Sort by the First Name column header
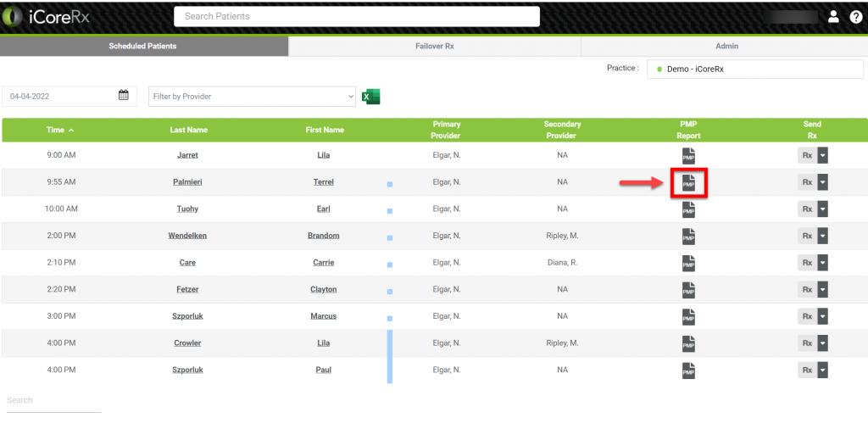Viewport: 868px width, 429px height. pos(325,130)
